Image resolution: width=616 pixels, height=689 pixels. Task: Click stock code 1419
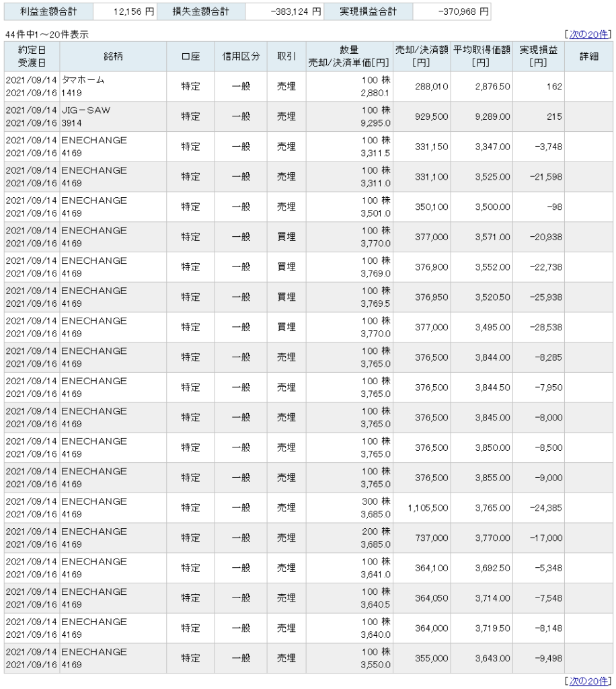tap(71, 93)
